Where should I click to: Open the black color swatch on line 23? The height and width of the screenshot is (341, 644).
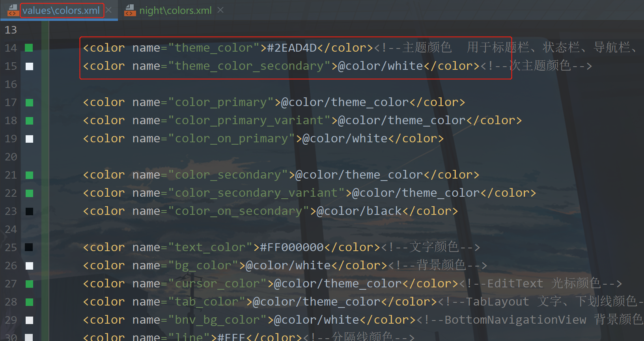coord(29,211)
